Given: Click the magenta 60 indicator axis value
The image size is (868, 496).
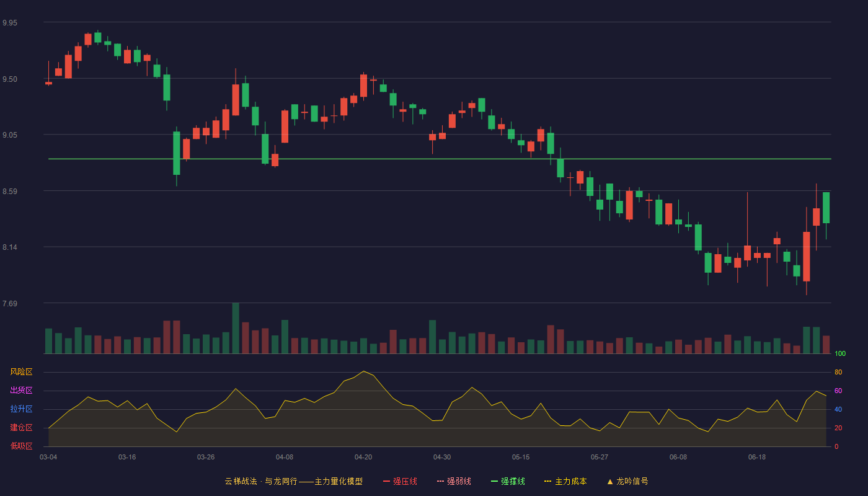Looking at the screenshot, I should pos(838,391).
